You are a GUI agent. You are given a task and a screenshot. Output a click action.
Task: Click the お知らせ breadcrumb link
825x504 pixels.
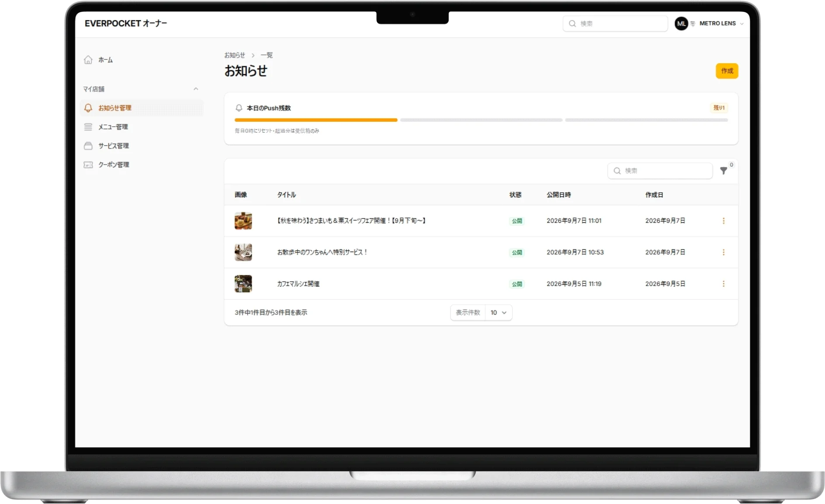pos(235,55)
